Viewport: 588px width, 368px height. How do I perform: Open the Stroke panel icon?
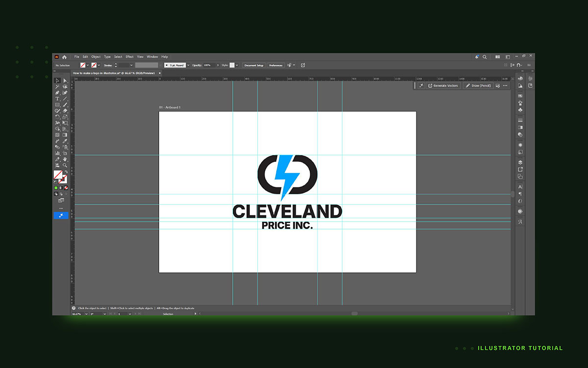coord(520,120)
